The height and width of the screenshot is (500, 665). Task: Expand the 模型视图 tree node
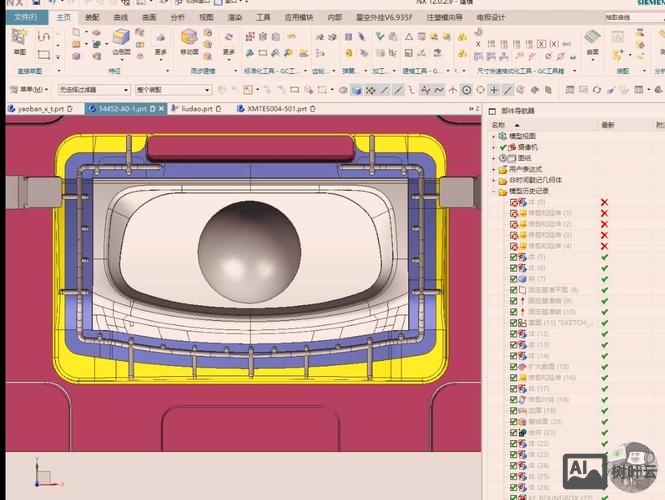[x=494, y=136]
